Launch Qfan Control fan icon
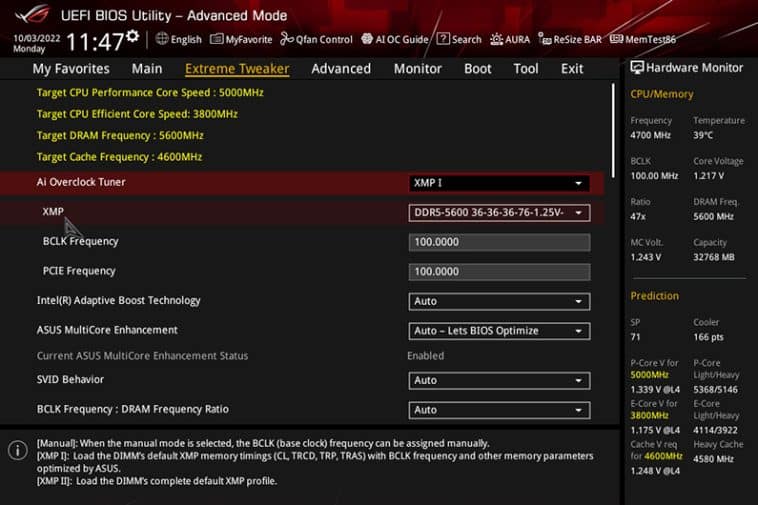 287,39
